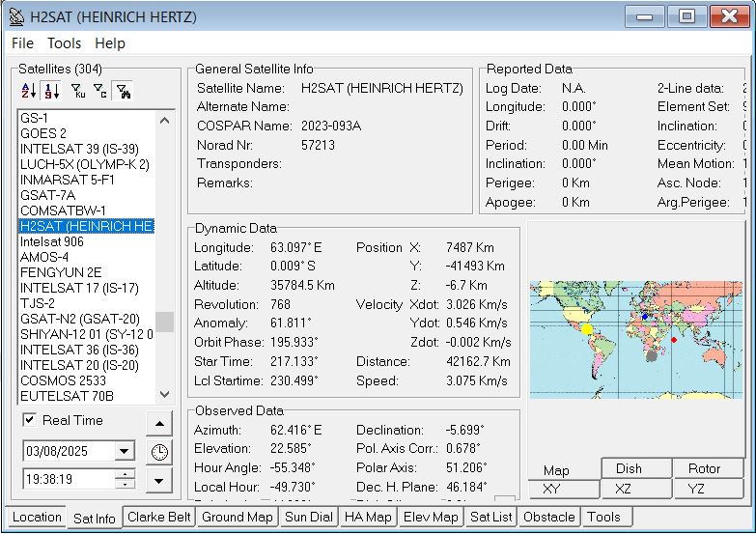Switch to the Obstacle tab
Viewport: 756px width, 534px height.
(549, 518)
